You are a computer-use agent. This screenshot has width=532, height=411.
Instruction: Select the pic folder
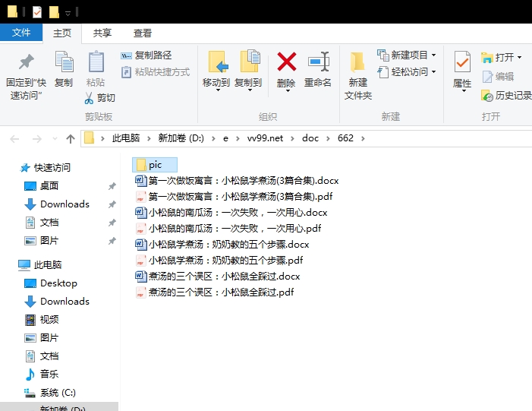[155, 165]
